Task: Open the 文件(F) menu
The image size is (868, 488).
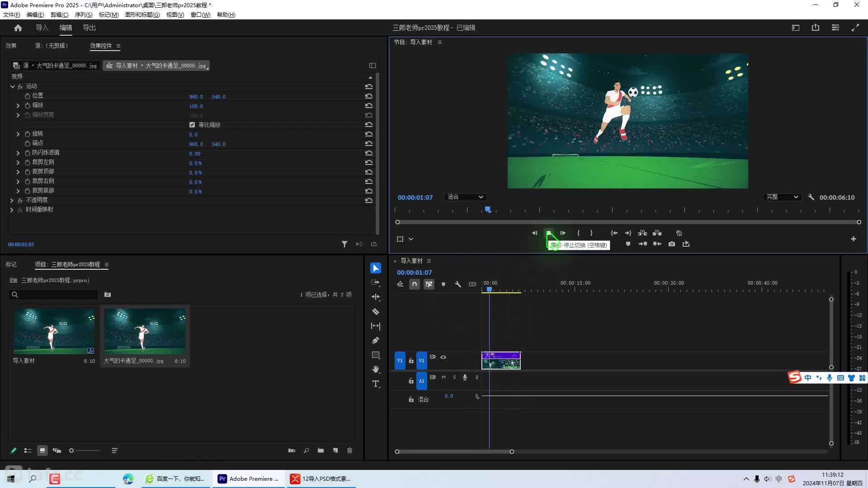Action: 11,14
